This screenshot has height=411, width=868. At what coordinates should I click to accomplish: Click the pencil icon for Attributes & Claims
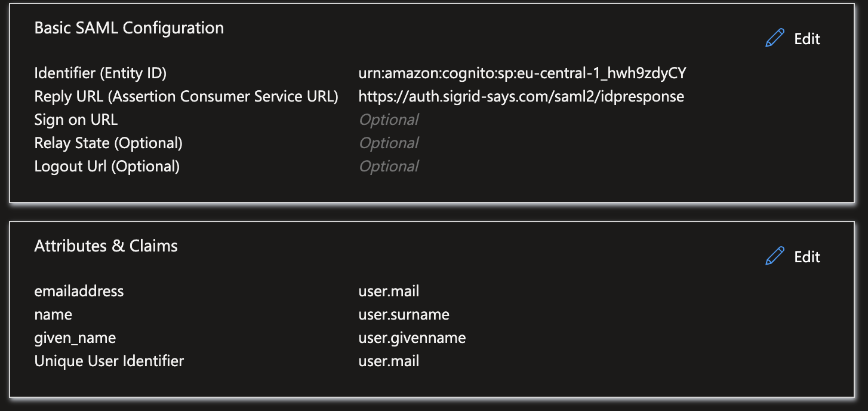pos(774,257)
